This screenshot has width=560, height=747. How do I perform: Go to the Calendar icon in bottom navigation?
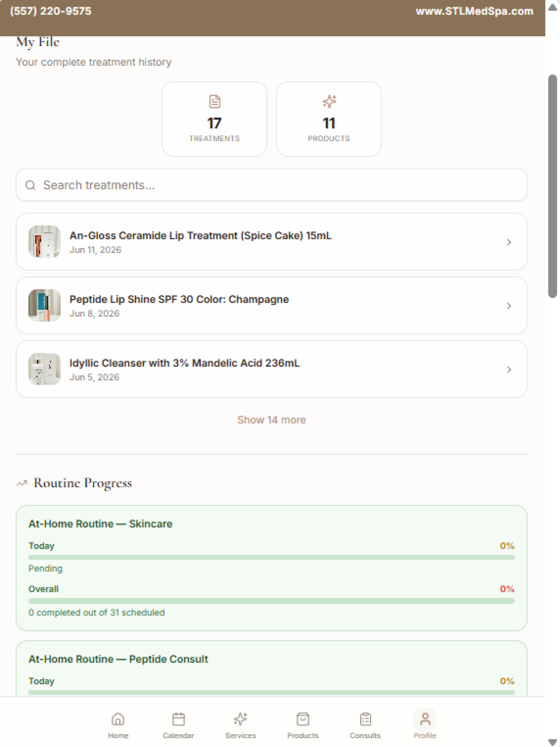tap(178, 719)
